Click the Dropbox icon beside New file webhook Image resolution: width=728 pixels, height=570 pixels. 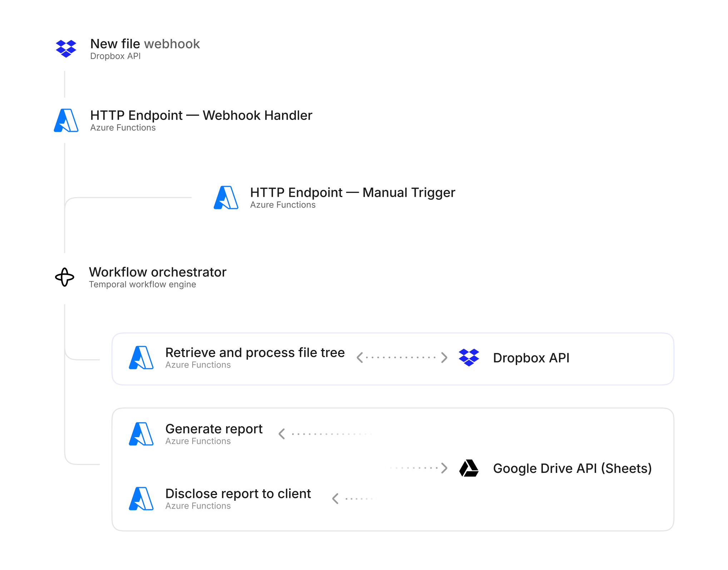[66, 49]
